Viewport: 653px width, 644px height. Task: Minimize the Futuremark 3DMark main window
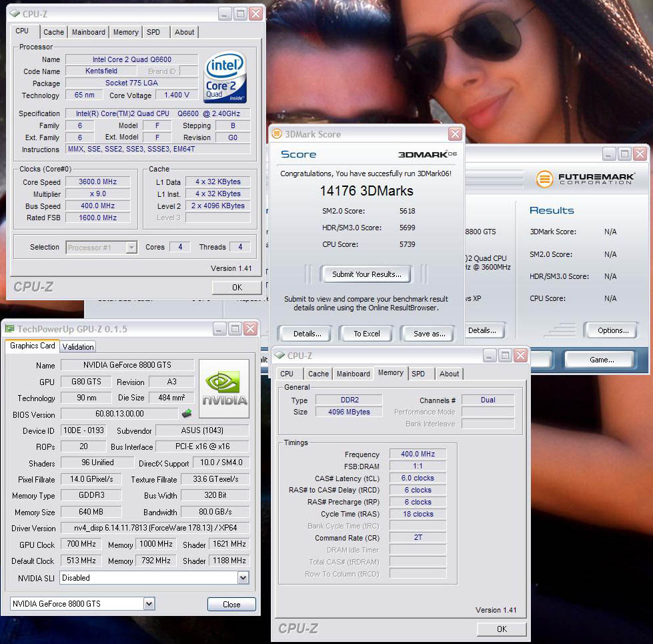coord(609,155)
